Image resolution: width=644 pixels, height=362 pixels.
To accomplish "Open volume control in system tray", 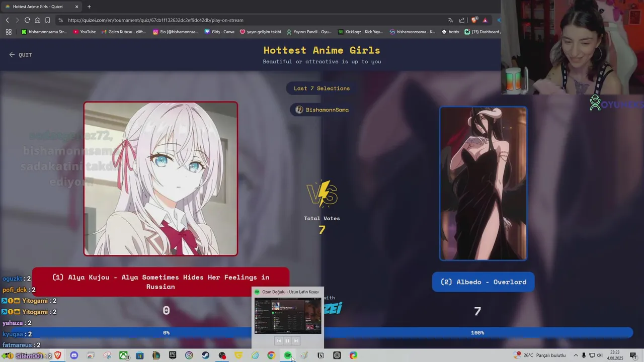I will pyautogui.click(x=599, y=355).
